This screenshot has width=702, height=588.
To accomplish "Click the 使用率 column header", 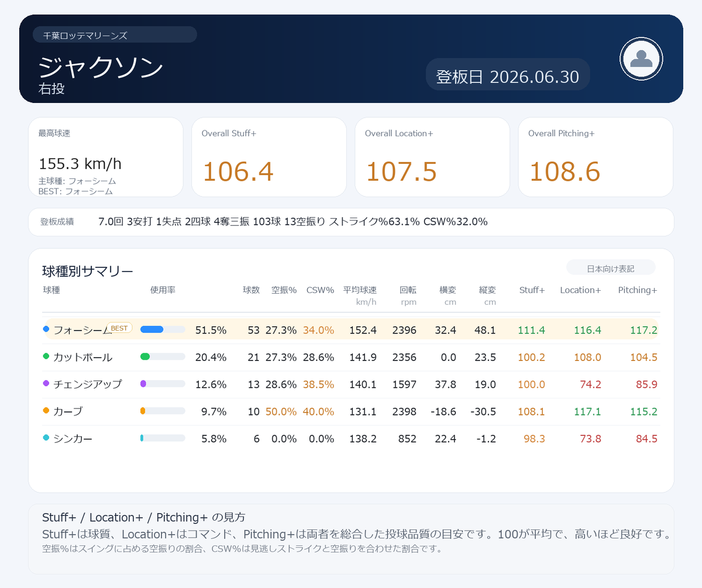I will pyautogui.click(x=163, y=290).
